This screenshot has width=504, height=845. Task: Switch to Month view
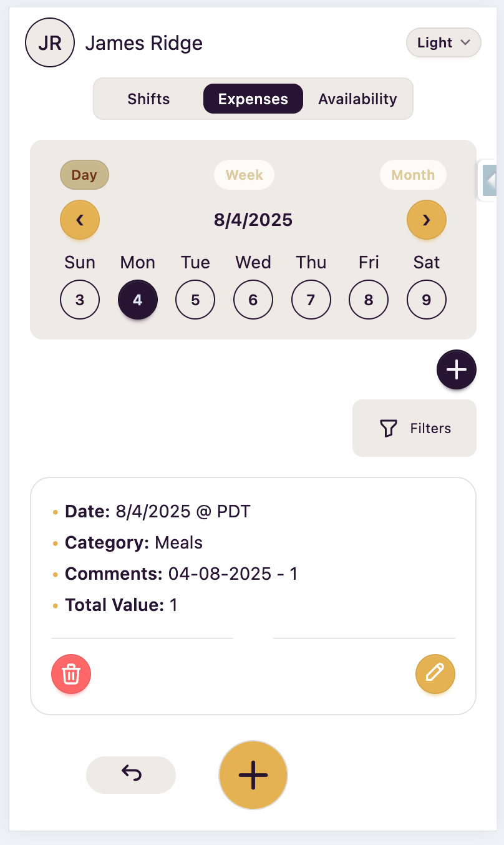[413, 175]
